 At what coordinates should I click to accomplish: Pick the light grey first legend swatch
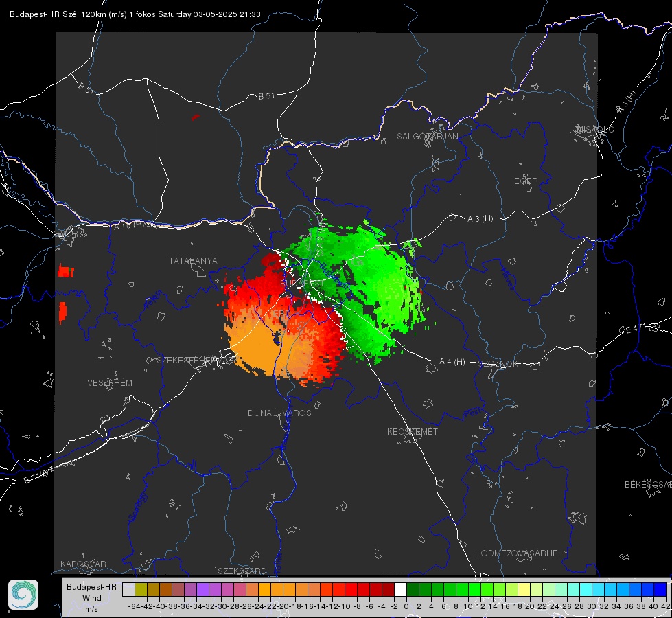click(128, 589)
